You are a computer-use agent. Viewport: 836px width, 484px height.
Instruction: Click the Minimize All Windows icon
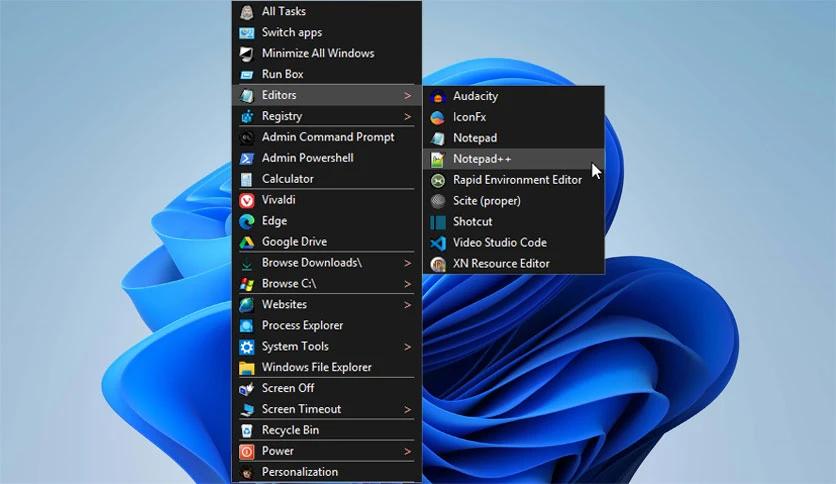(x=246, y=53)
